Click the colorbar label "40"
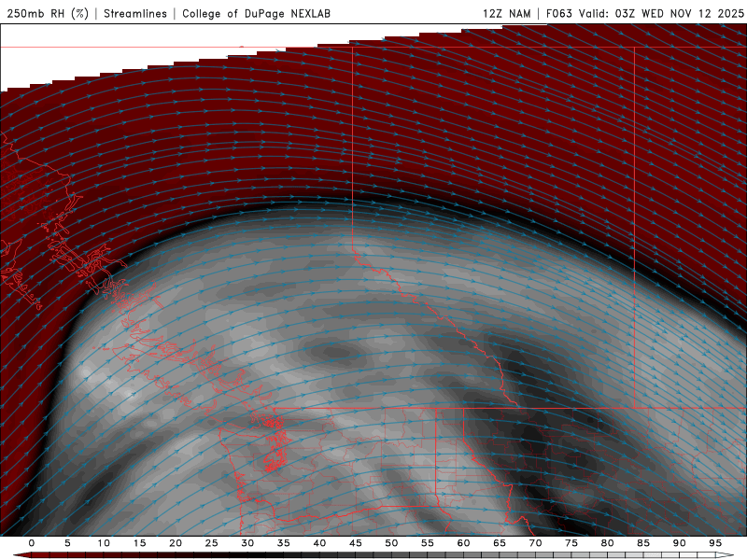The width and height of the screenshot is (747, 560). click(319, 543)
